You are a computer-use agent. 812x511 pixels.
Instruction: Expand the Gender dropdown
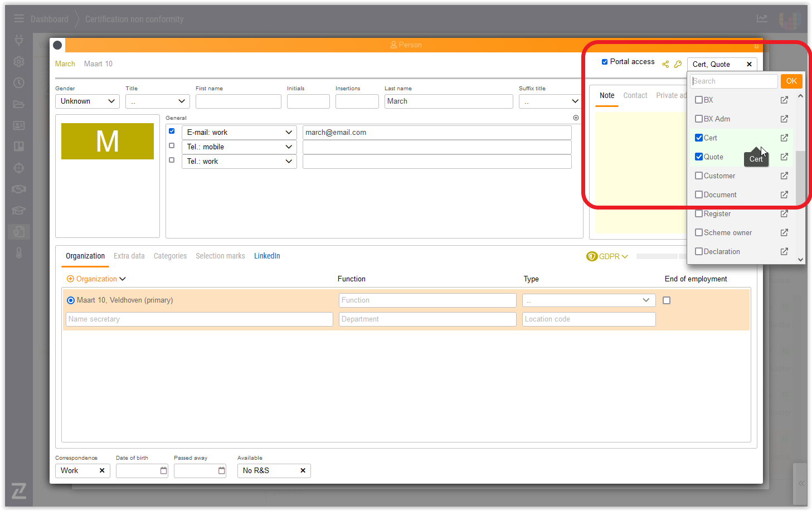(x=87, y=101)
